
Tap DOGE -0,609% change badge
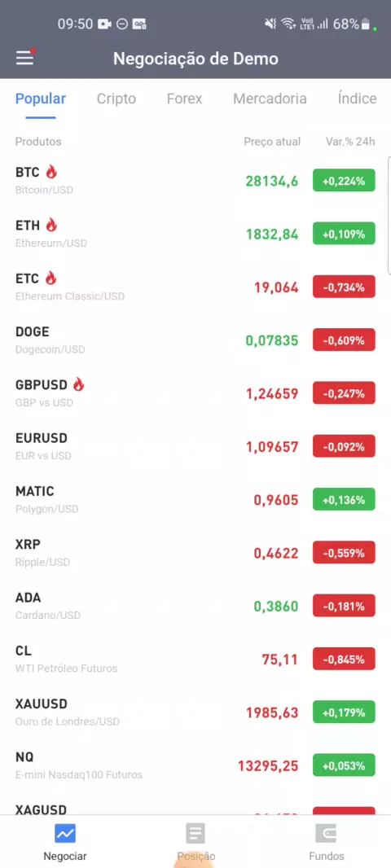point(344,340)
